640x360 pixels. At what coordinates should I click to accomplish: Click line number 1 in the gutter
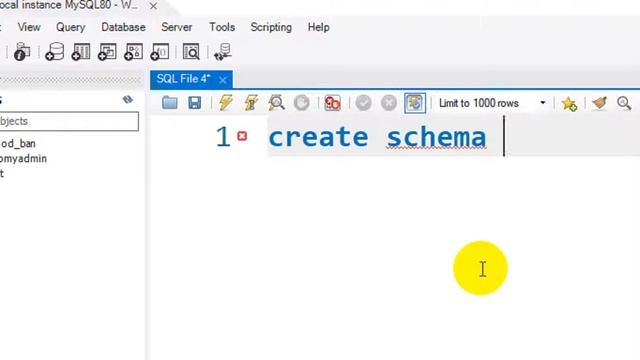223,136
